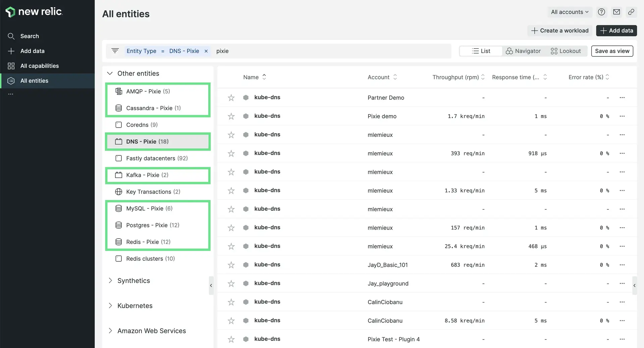Image resolution: width=644 pixels, height=348 pixels.
Task: Toggle the Redis clusters checkbox
Action: [x=119, y=259]
